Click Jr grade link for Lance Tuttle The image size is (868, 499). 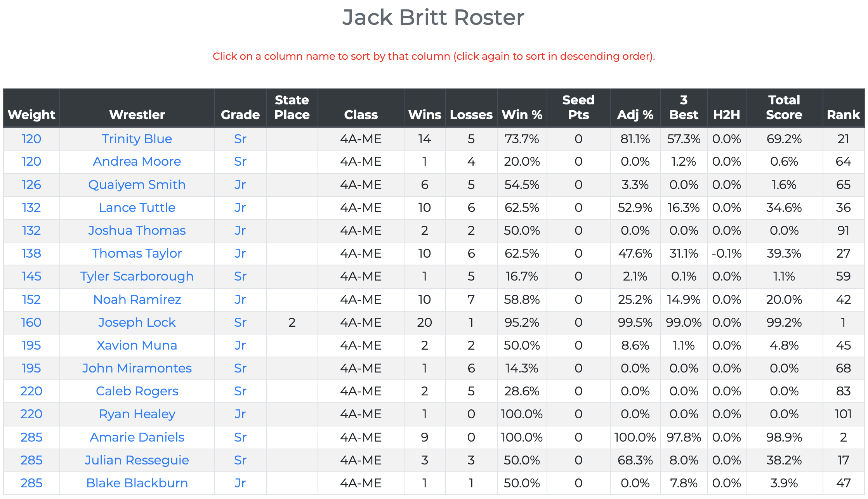(x=240, y=208)
